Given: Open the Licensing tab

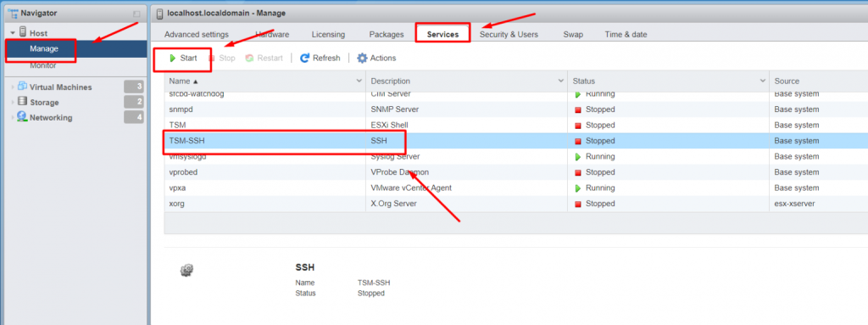Looking at the screenshot, I should (328, 35).
